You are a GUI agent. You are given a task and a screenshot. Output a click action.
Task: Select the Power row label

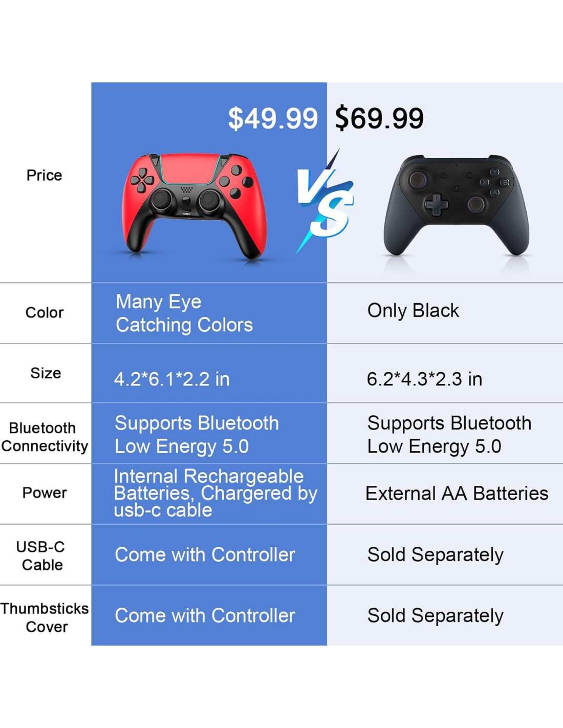click(45, 493)
